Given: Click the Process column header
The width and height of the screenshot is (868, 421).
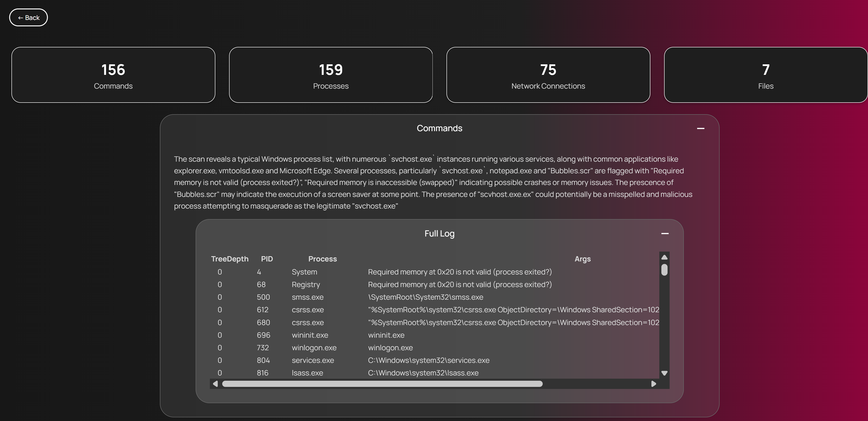Looking at the screenshot, I should [322, 259].
